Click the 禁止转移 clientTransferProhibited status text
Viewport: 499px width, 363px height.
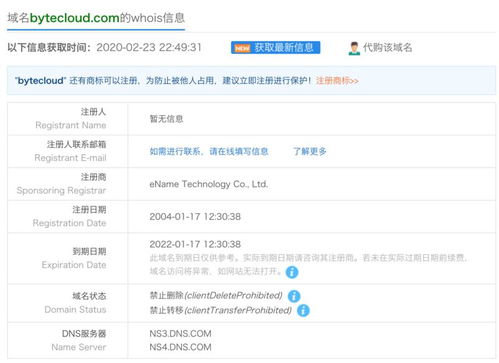point(221,310)
